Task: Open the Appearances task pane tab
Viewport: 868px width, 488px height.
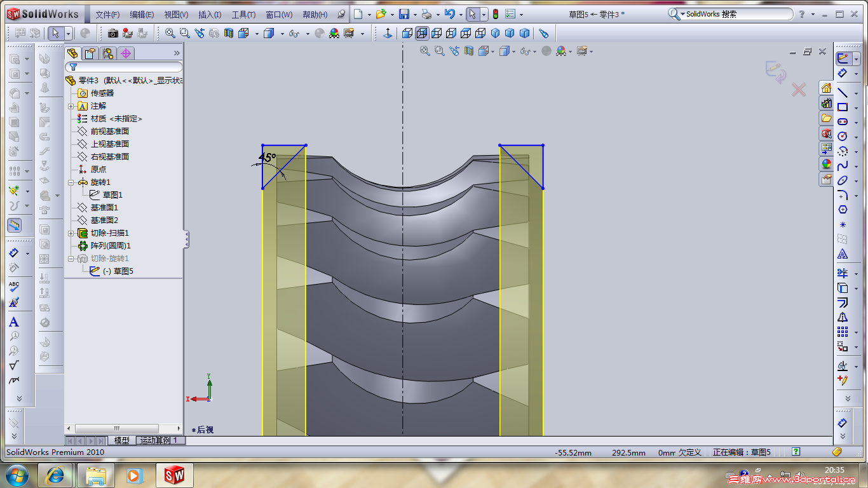Action: (x=826, y=164)
